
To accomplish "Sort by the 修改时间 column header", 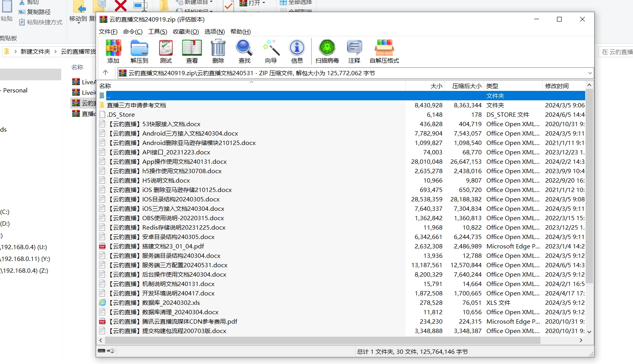I will coord(564,86).
